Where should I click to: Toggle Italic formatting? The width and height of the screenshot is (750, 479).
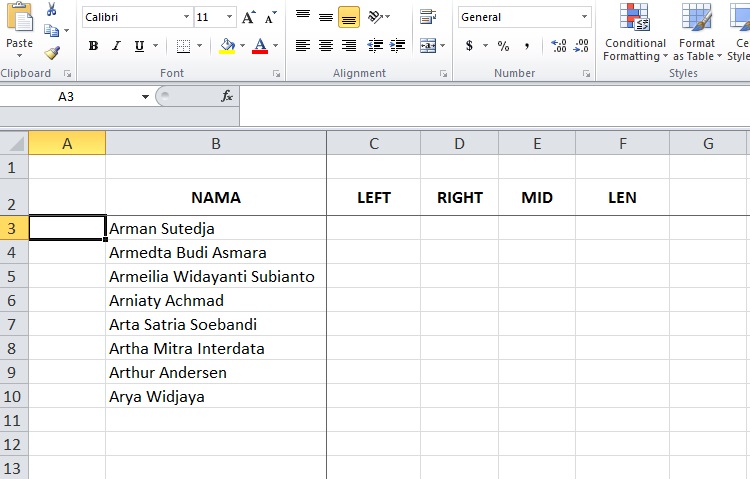coord(116,46)
